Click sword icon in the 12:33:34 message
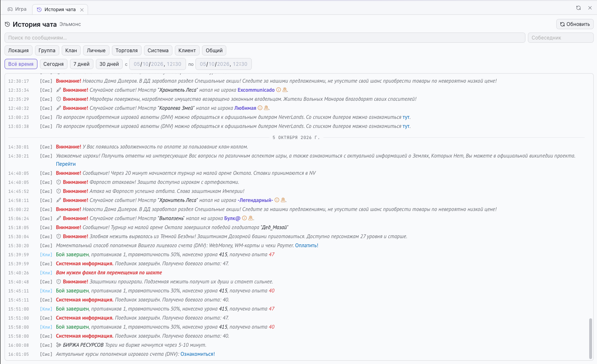Image resolution: width=597 pixels, height=364 pixels. pos(58,90)
